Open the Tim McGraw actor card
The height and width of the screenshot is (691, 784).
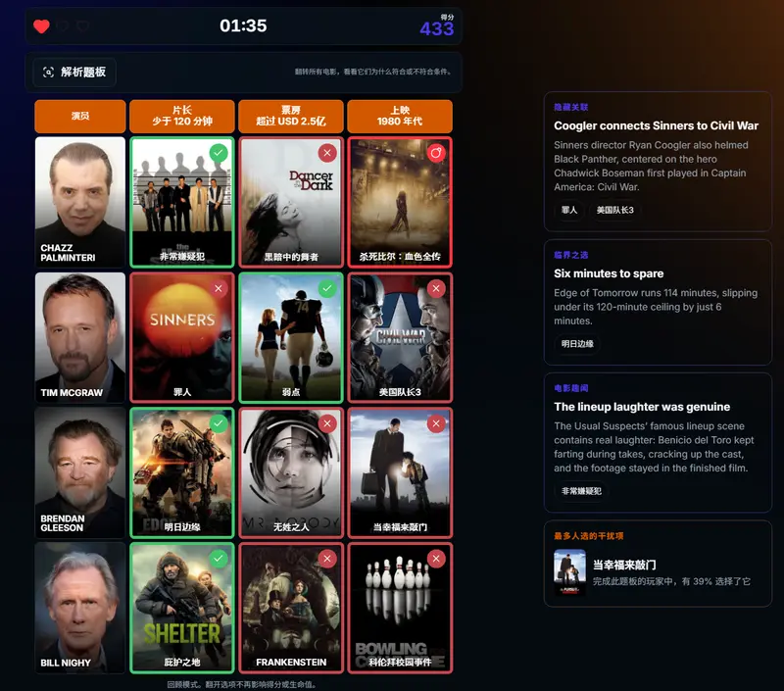point(80,337)
